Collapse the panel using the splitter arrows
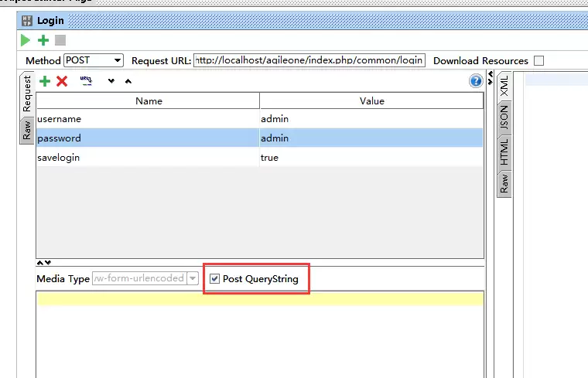This screenshot has width=588, height=378. [x=43, y=262]
